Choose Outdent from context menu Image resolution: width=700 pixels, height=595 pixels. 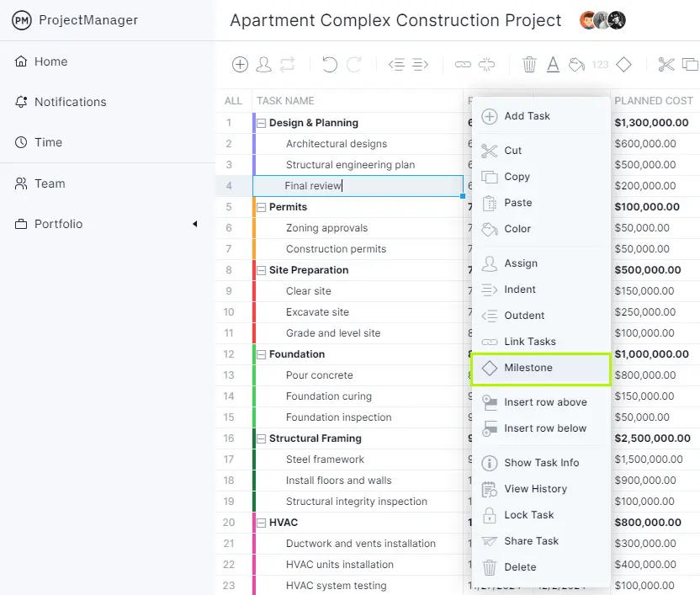pyautogui.click(x=541, y=316)
